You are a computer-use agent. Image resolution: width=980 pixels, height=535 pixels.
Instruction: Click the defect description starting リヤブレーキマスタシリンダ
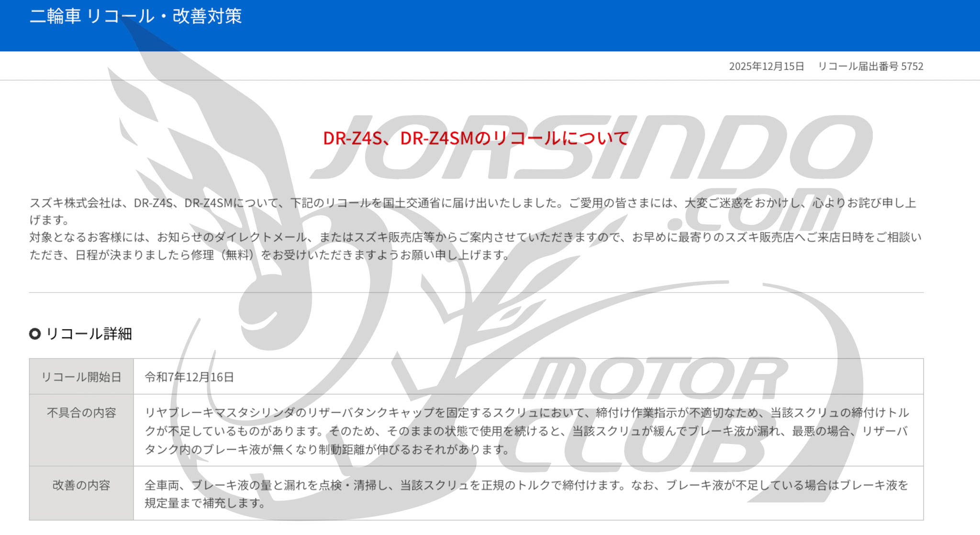[527, 431]
